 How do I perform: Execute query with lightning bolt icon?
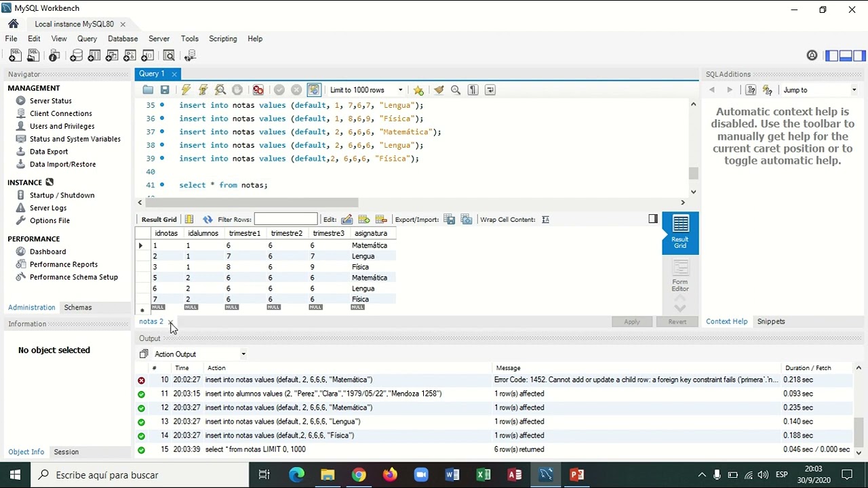186,89
